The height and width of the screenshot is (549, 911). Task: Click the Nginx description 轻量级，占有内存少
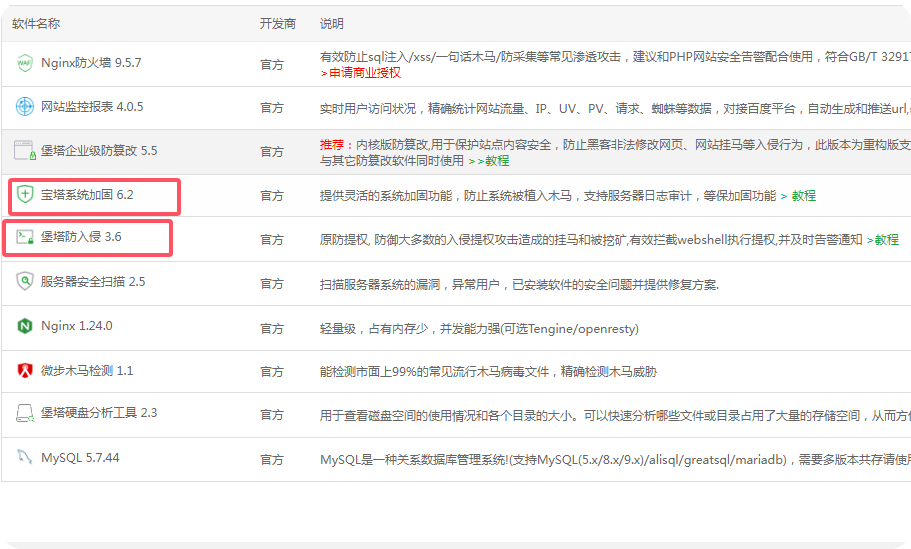coord(479,329)
